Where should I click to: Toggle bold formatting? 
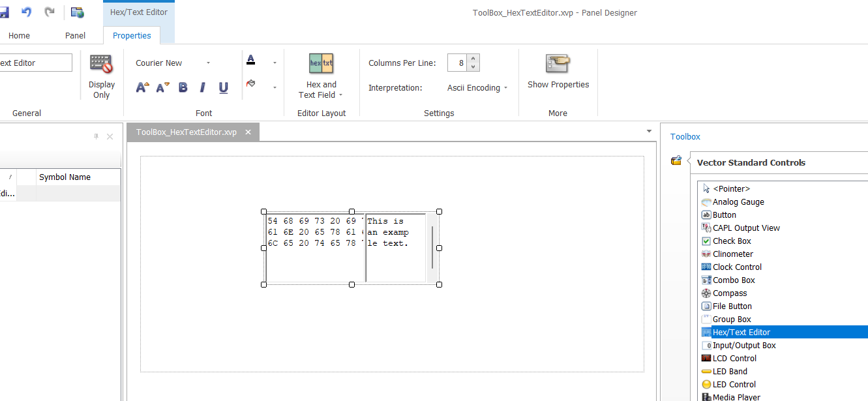(x=183, y=87)
